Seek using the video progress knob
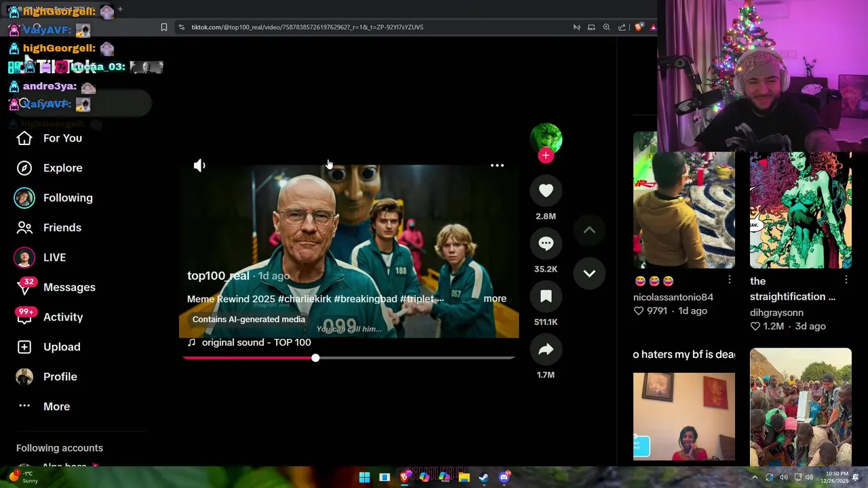The height and width of the screenshot is (488, 868). point(315,358)
